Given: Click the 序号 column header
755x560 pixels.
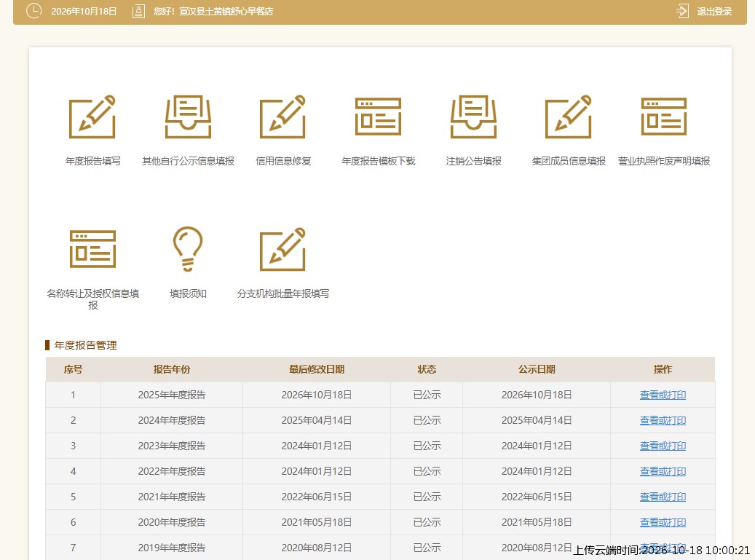Looking at the screenshot, I should click(74, 369).
